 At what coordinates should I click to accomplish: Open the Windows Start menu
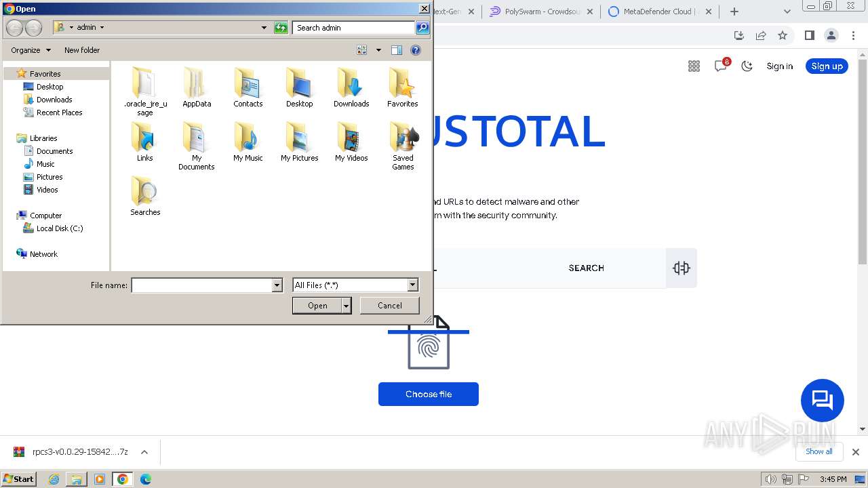19,479
